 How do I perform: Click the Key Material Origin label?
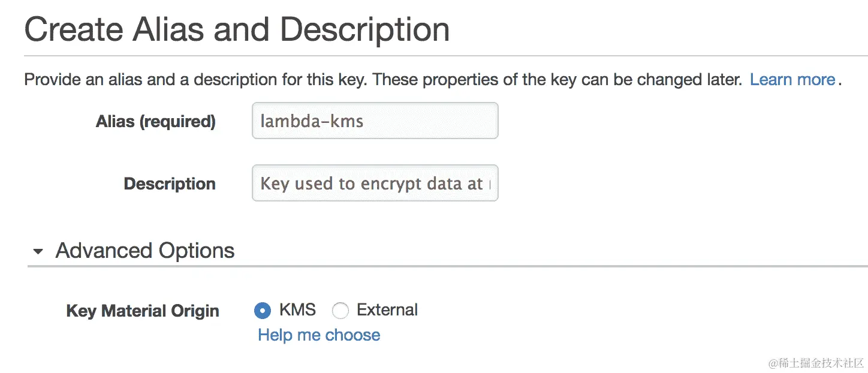(143, 311)
